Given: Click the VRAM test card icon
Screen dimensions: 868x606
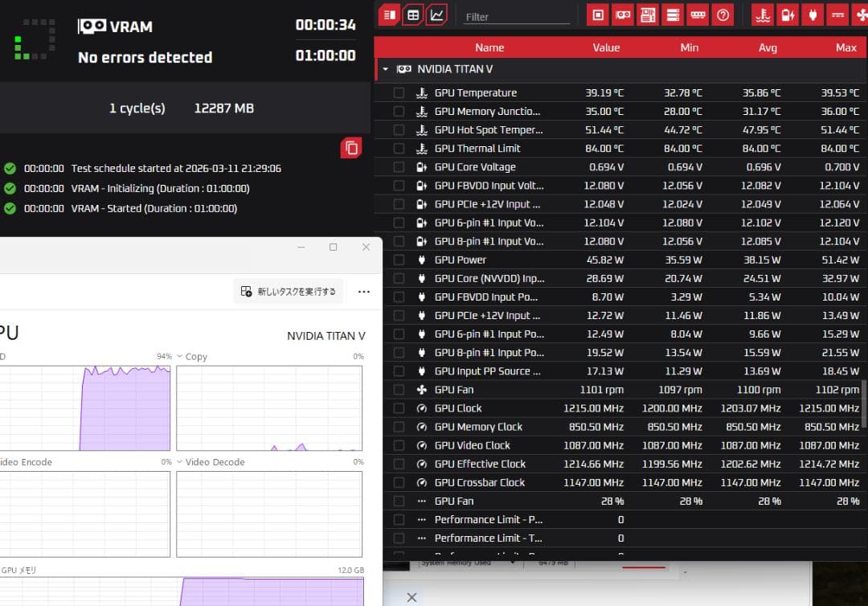Looking at the screenshot, I should pos(92,26).
